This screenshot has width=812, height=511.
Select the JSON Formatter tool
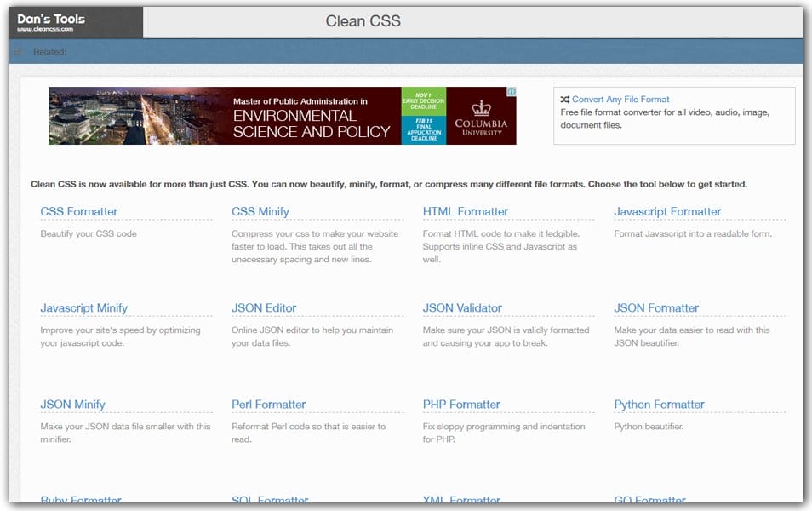pyautogui.click(x=657, y=307)
